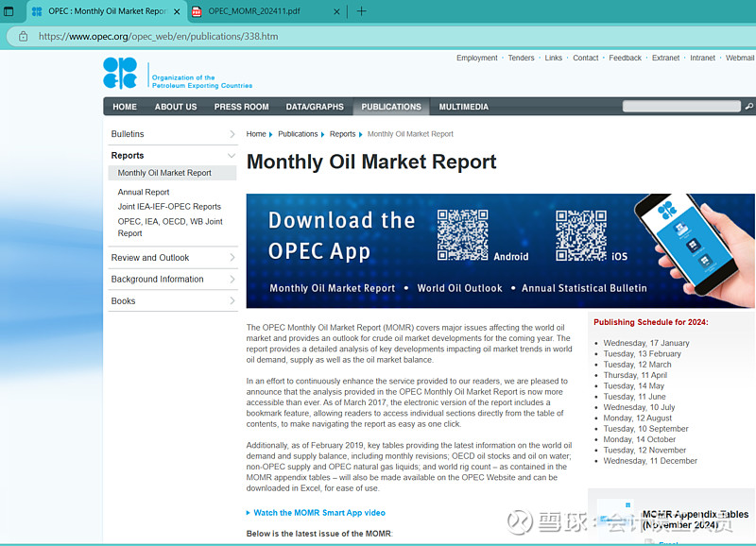Expand the Books section chevron
Viewport: 756px width, 546px height.
click(232, 300)
